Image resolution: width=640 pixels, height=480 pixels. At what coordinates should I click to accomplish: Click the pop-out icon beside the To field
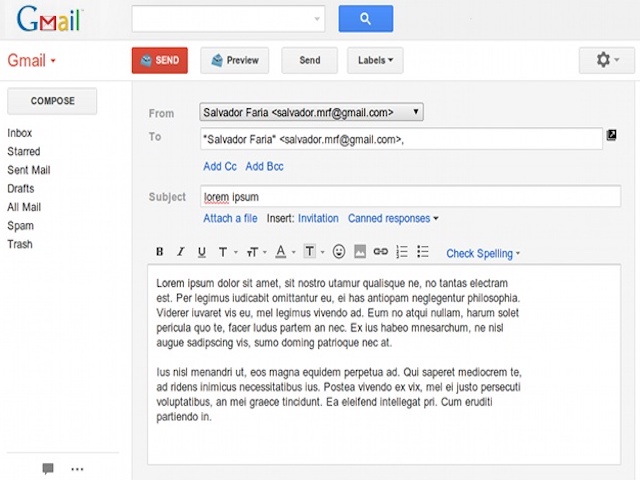tap(612, 135)
